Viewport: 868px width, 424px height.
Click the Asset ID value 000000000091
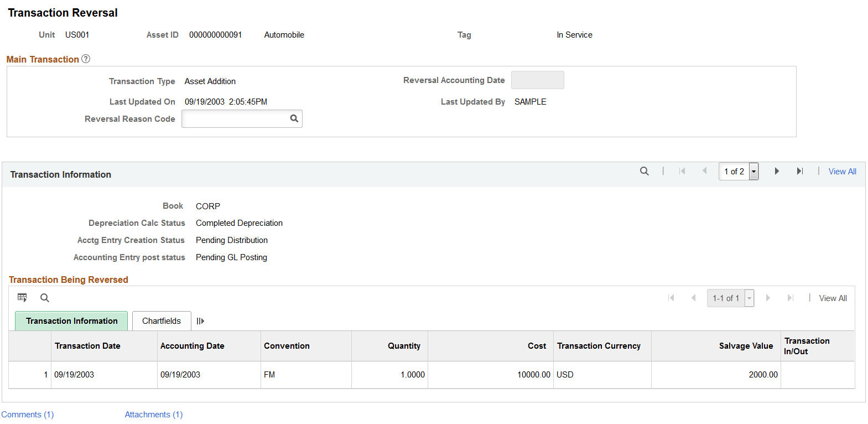215,35
